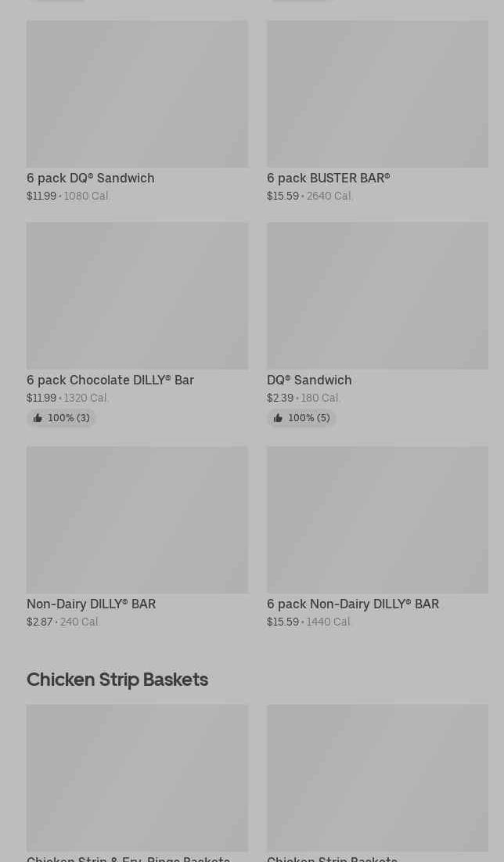Open the 240 Cal. Non-Dairy DILLY BAR title
This screenshot has width=504, height=862.
(x=91, y=604)
